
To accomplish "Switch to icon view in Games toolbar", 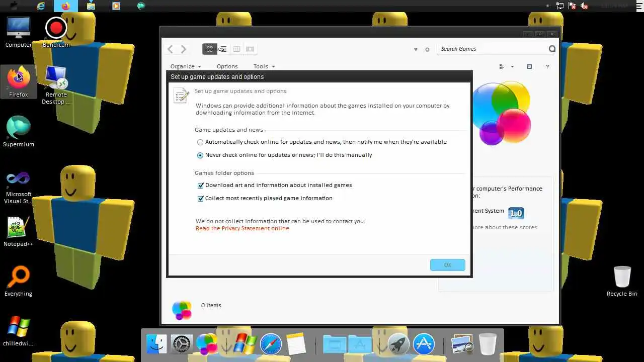I will 210,49.
